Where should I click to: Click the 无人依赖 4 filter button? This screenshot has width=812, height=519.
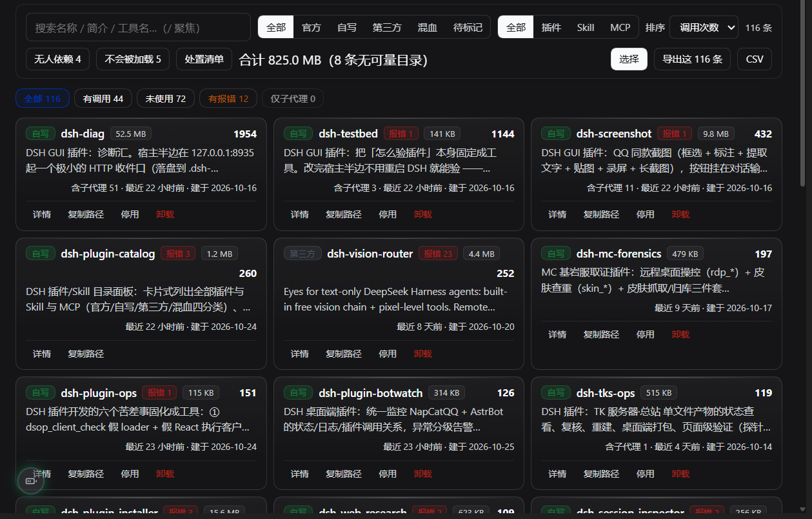pos(58,59)
